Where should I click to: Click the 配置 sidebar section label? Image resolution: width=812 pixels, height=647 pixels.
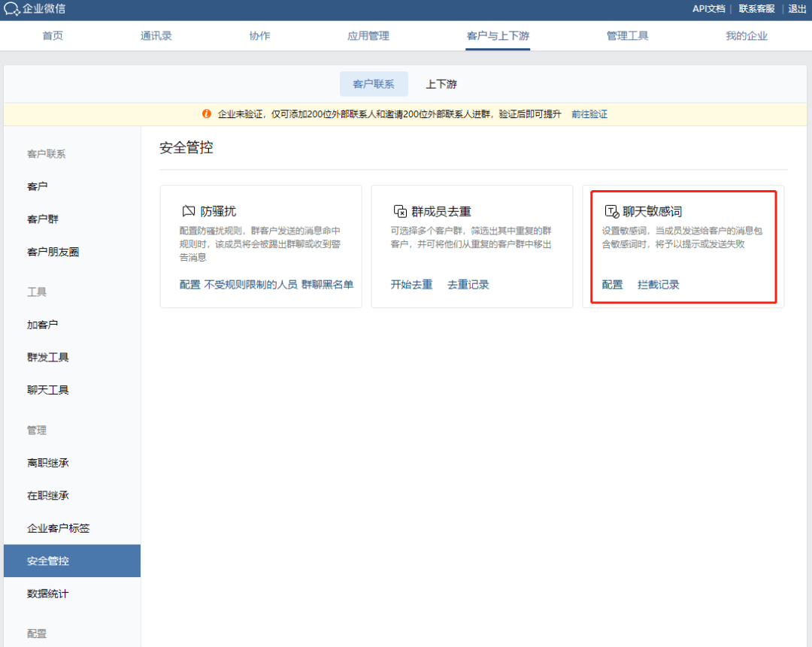(37, 633)
